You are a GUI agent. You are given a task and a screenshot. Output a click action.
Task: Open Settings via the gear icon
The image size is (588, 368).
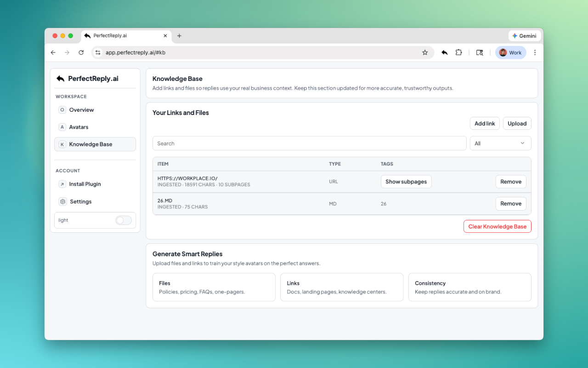tap(62, 201)
